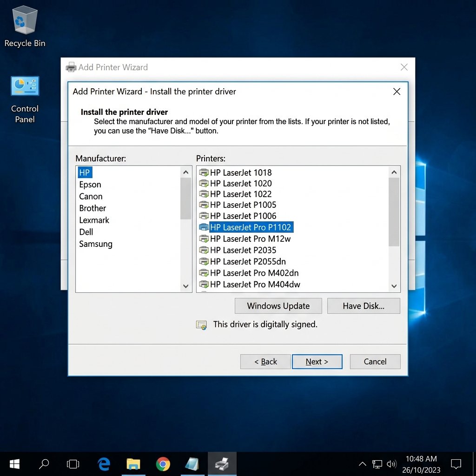Open the Notepad taskbar icon
Viewport: 476px width, 476px height.
192,464
